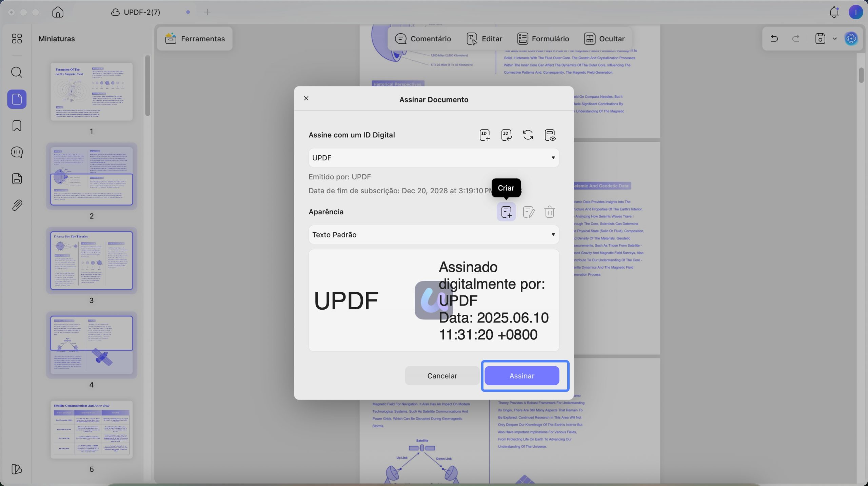
Task: Click the 'Assine com um ID Digital' label
Action: (352, 135)
